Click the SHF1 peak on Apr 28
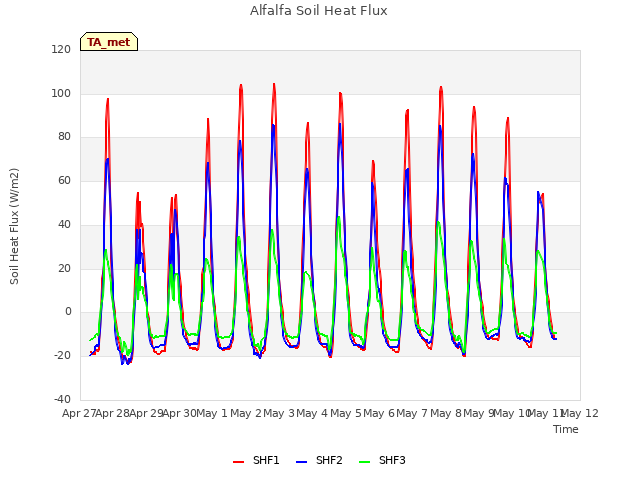Screen dimensions: 640x480 [x=108, y=99]
